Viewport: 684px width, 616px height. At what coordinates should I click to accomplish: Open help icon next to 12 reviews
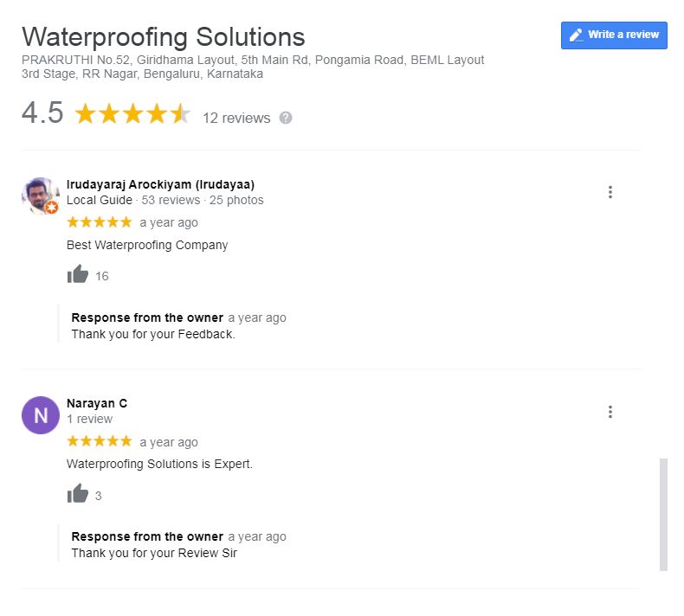pyautogui.click(x=286, y=118)
